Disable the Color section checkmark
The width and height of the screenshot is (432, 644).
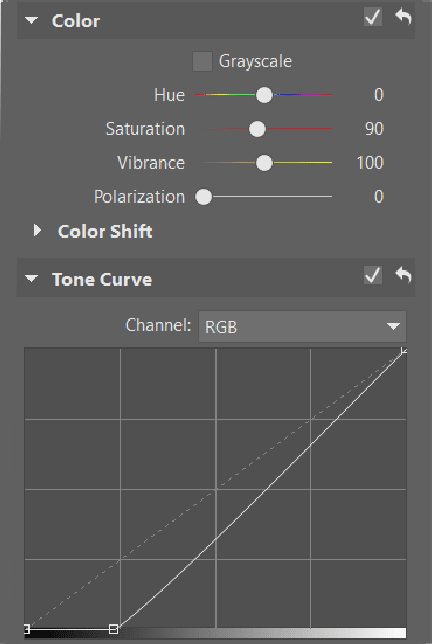point(373,17)
